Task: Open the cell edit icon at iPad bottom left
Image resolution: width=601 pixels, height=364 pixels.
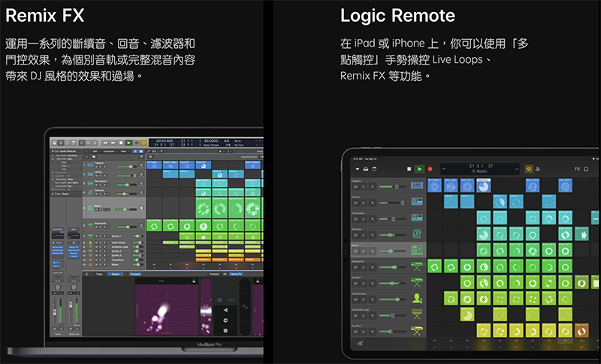Action: tap(360, 343)
